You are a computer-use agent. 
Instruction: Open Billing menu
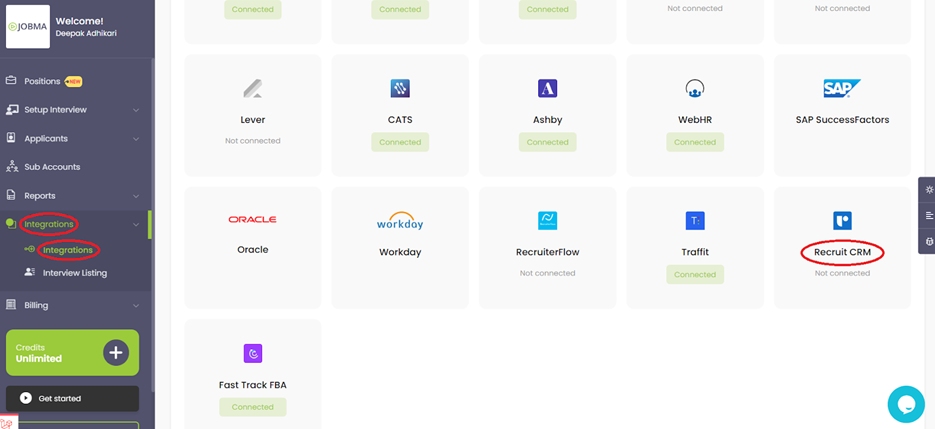coord(36,305)
